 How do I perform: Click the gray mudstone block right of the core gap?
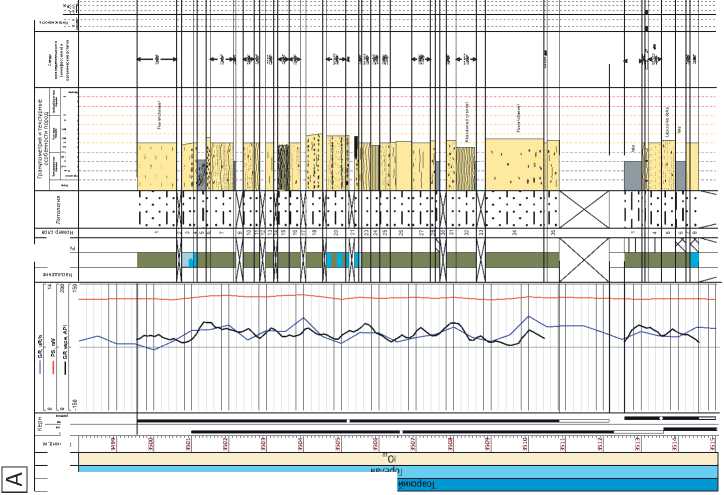634,175
